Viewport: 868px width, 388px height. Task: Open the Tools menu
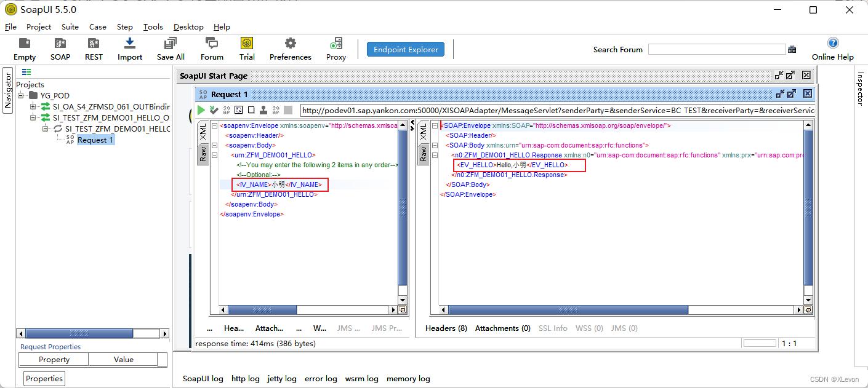click(x=153, y=26)
